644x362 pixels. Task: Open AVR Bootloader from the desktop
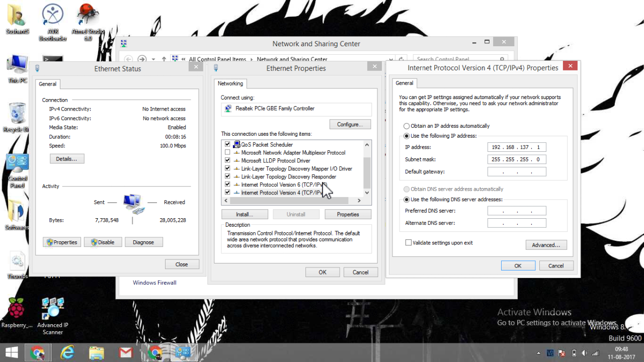pos(52,13)
